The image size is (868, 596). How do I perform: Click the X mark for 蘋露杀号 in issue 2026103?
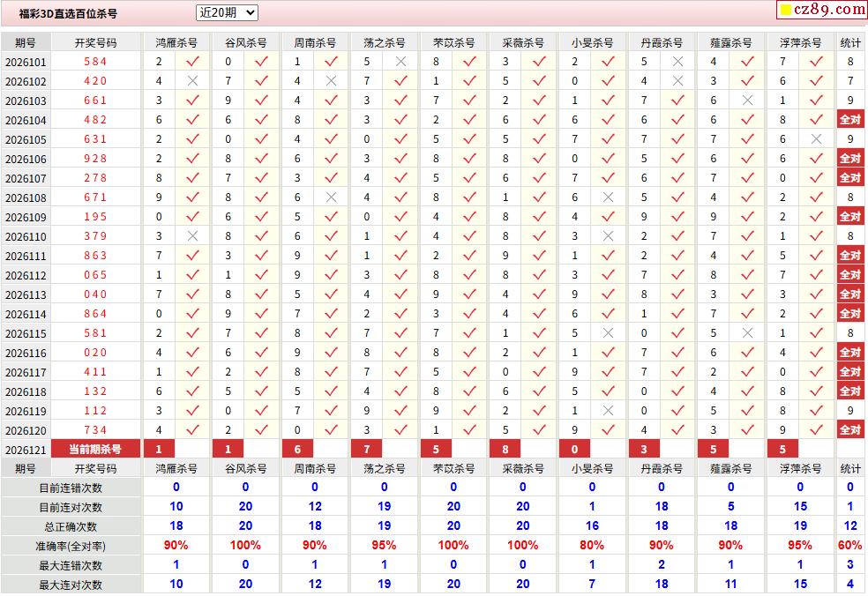point(747,101)
